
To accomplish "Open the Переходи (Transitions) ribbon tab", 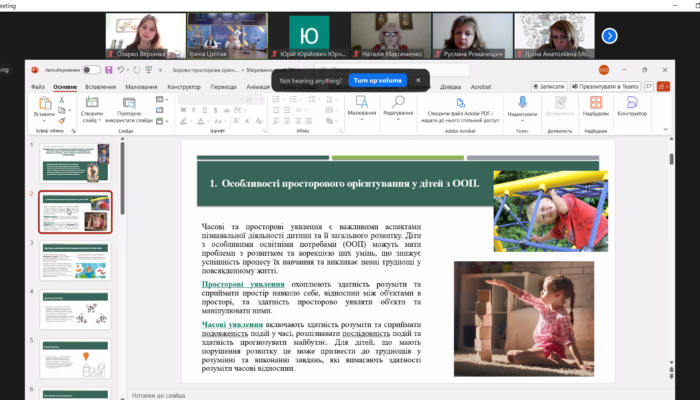I will click(224, 87).
